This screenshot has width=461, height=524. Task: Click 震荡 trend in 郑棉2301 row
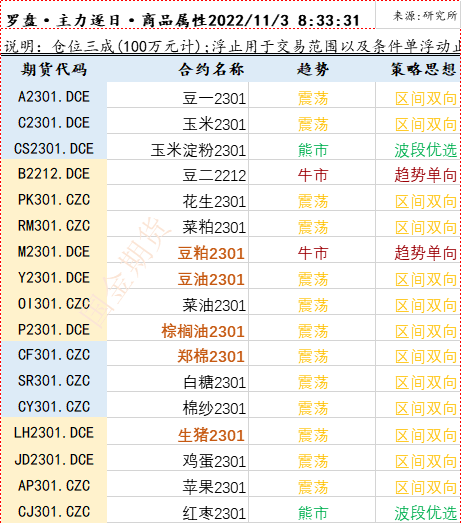[313, 357]
